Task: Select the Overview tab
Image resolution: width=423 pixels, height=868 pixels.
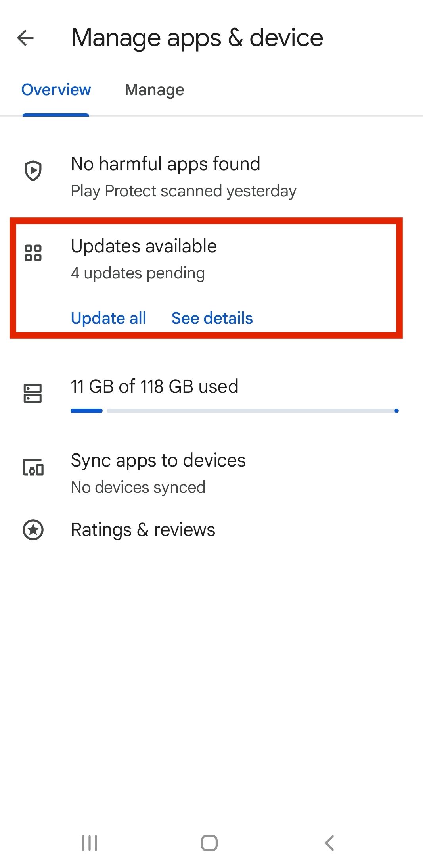Action: point(56,90)
